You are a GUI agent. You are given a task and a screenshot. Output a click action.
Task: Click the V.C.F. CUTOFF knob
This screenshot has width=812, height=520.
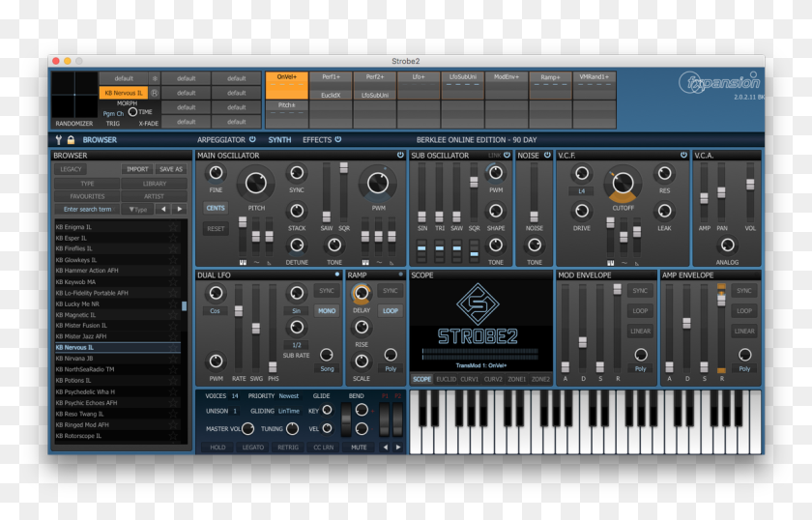click(623, 183)
